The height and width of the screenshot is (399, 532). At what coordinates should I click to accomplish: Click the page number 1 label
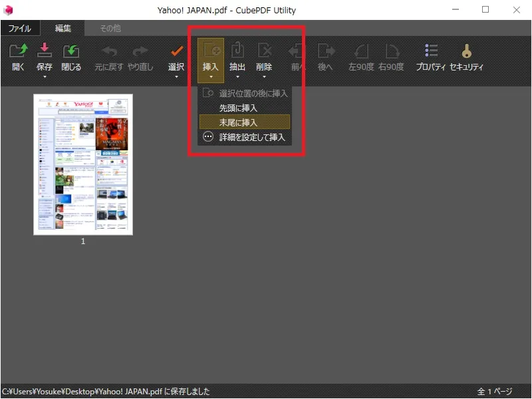(83, 241)
